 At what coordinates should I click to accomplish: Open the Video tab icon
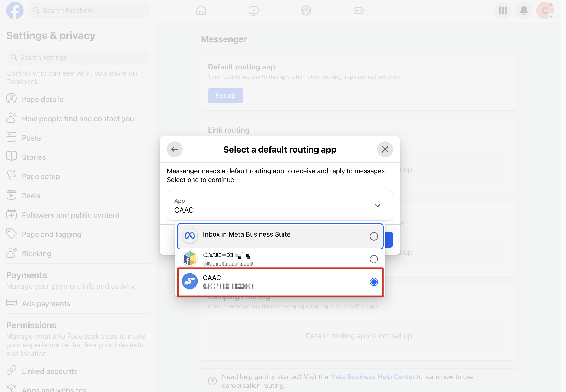(x=253, y=11)
